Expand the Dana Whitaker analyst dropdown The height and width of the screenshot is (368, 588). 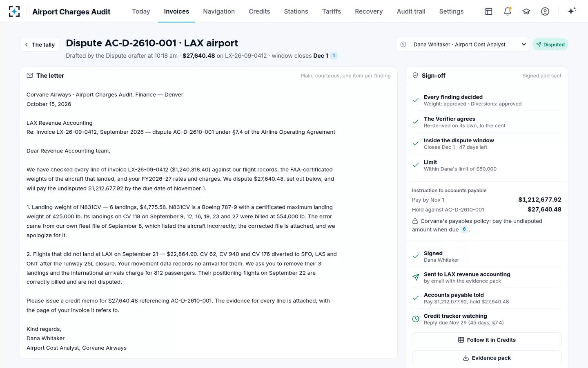(462, 44)
